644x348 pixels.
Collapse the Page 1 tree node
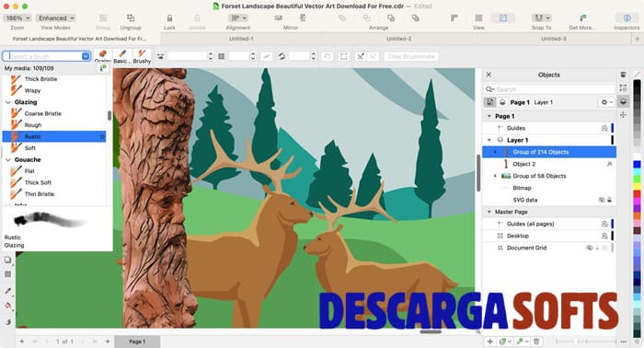(x=489, y=116)
